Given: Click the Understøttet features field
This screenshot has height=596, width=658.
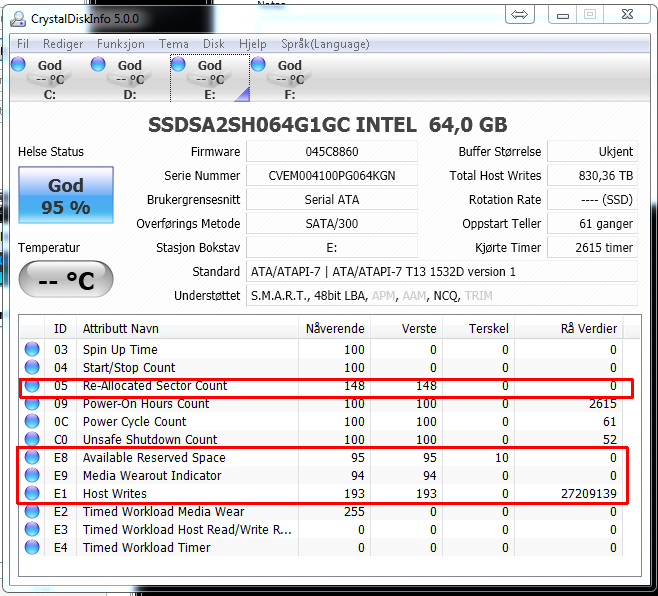Looking at the screenshot, I should coord(441,295).
